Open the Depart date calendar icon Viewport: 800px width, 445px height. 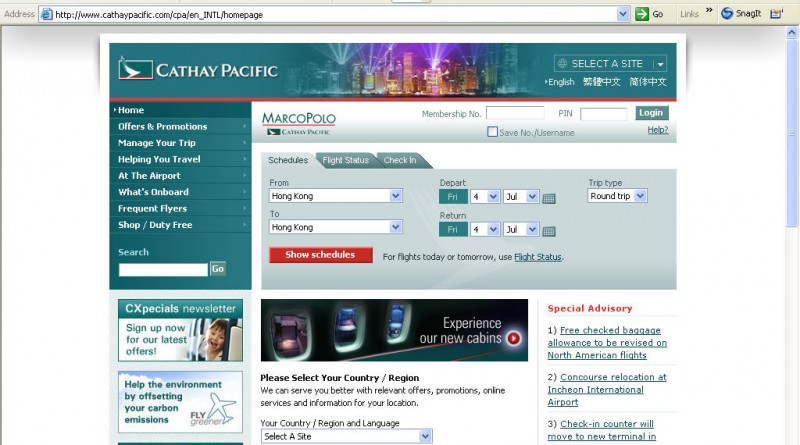pos(549,199)
